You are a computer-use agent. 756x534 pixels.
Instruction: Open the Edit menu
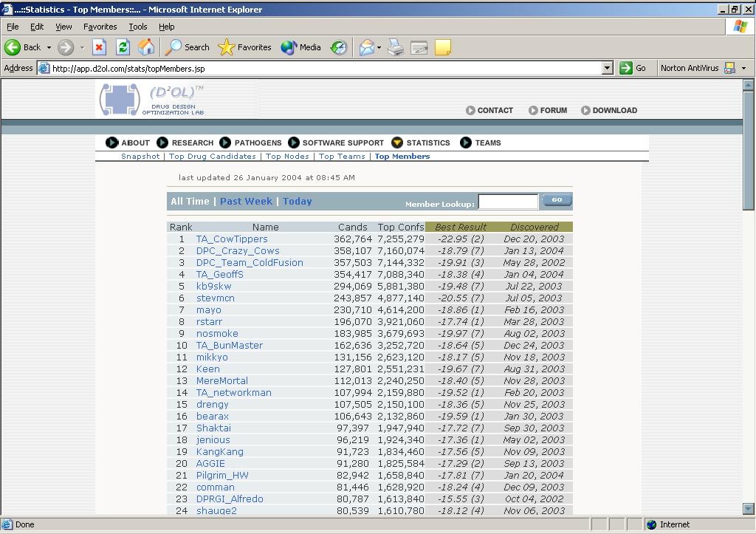tap(37, 27)
